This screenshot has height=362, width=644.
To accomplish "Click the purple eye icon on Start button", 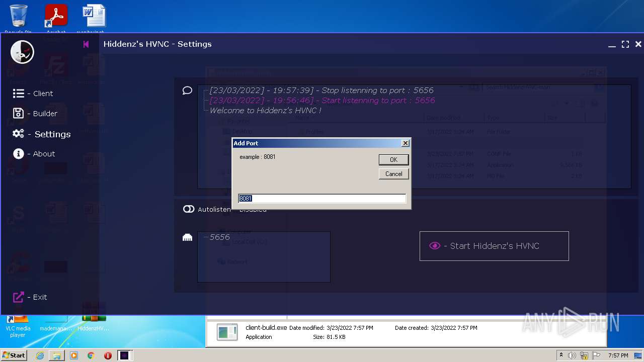I will [x=435, y=246].
